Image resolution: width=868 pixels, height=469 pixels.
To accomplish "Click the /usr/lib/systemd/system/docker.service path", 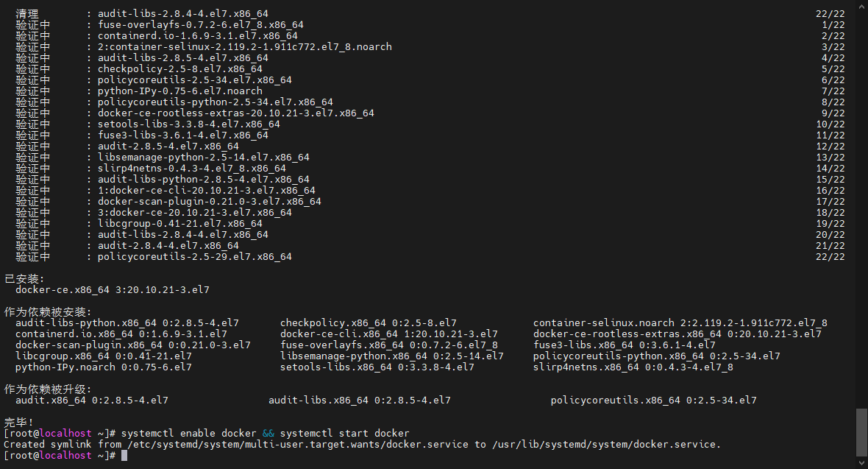I will pyautogui.click(x=606, y=445).
